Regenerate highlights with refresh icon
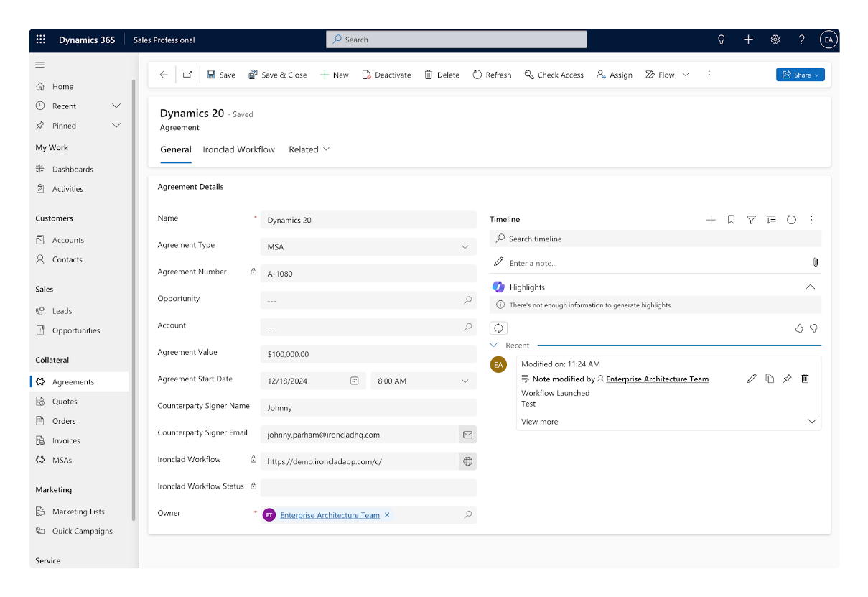868x597 pixels. (x=498, y=328)
